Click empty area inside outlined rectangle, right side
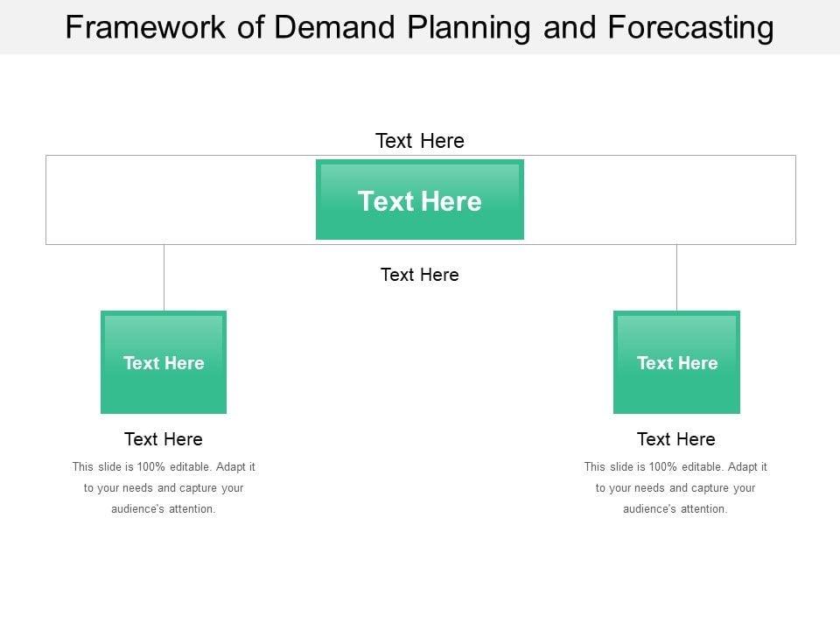 tap(665, 199)
